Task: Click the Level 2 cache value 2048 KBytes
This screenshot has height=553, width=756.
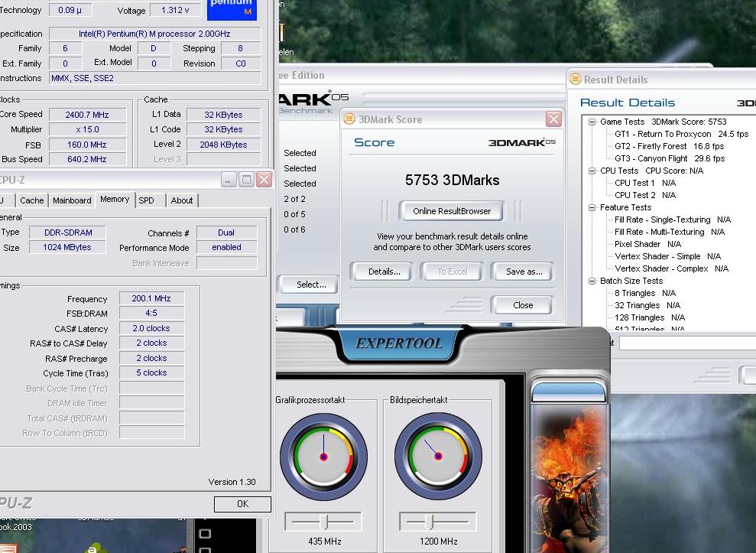Action: pos(223,145)
